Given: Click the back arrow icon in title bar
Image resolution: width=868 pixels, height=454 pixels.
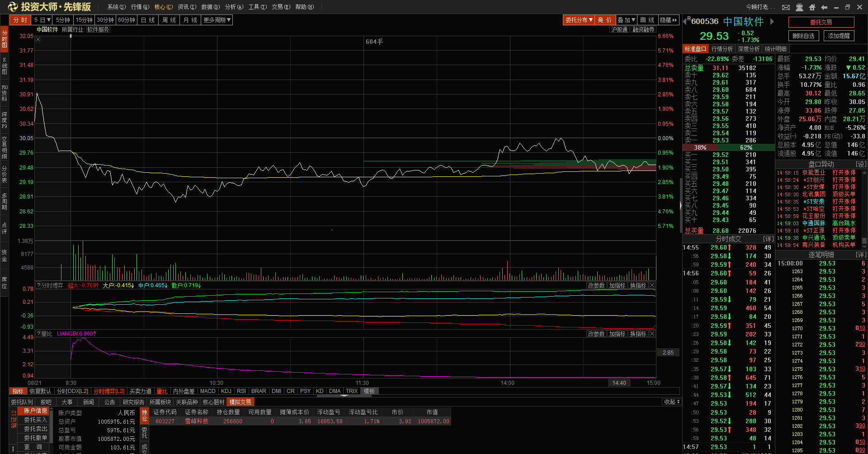Looking at the screenshot, I should coord(824,7).
